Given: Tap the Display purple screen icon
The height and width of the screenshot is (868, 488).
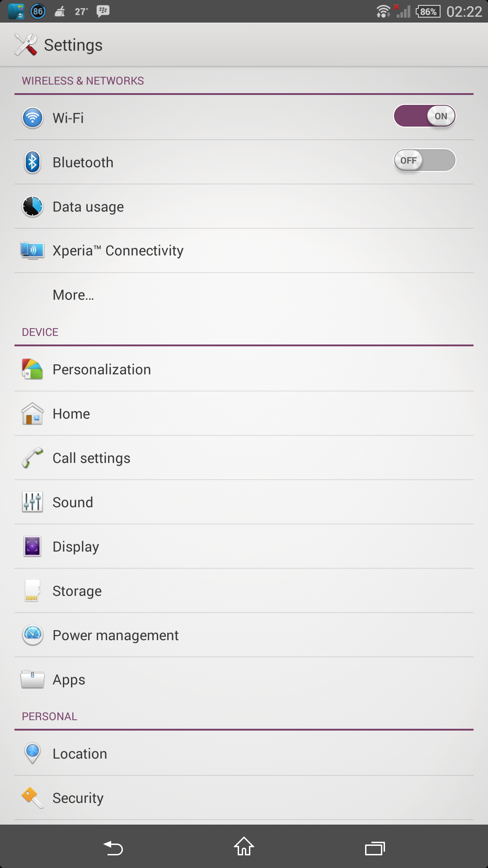Looking at the screenshot, I should 33,547.
